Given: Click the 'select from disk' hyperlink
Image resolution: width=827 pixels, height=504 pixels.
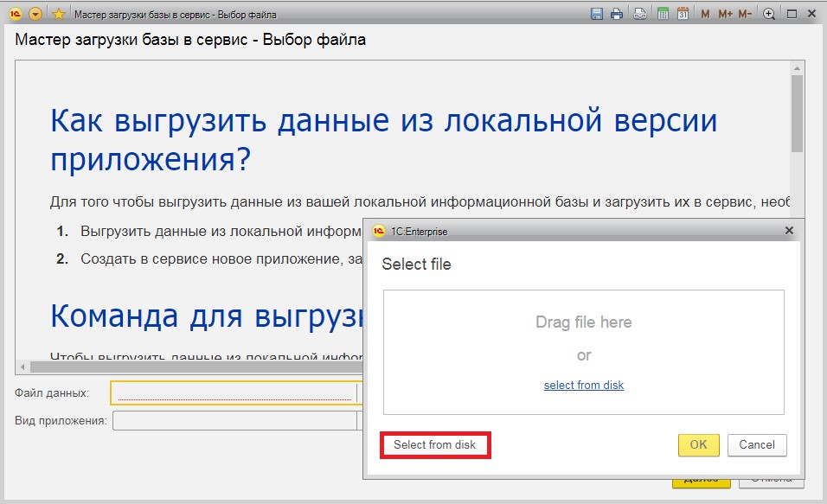Looking at the screenshot, I should 583,385.
